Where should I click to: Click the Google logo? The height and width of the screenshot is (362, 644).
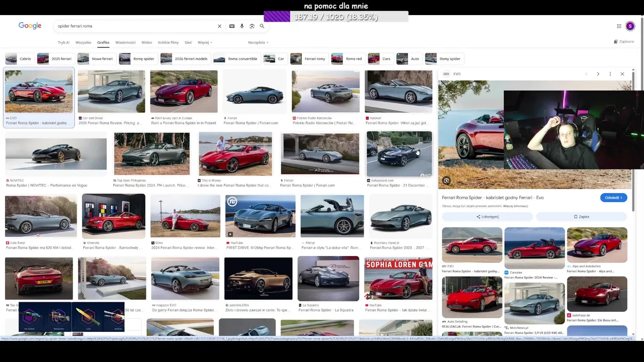tap(30, 26)
